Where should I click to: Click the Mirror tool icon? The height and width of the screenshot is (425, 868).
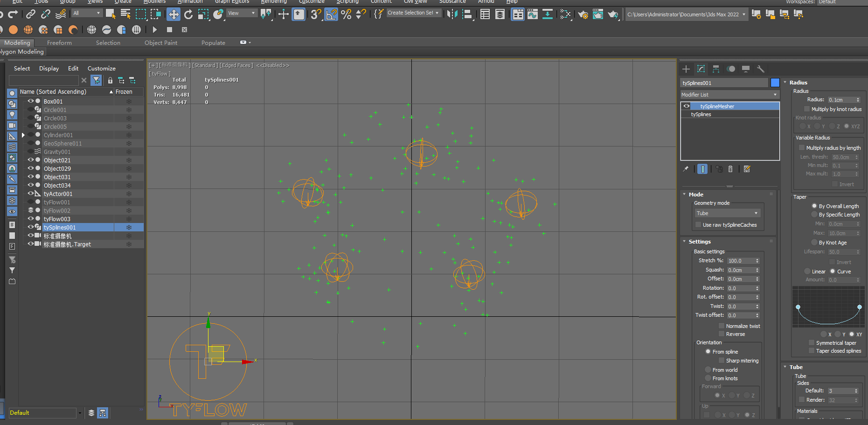[x=452, y=14]
